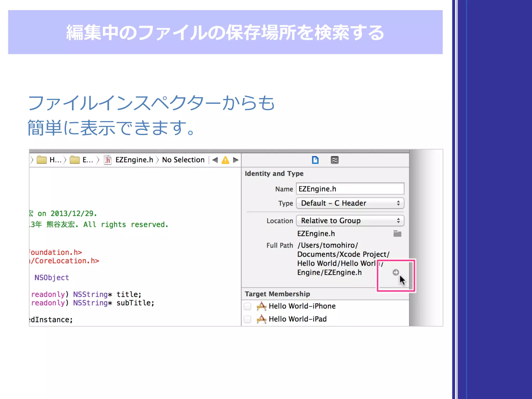Screen dimensions: 532x399
Task: Click the Full Path text /Users/tomohiro/
Action: (x=328, y=245)
